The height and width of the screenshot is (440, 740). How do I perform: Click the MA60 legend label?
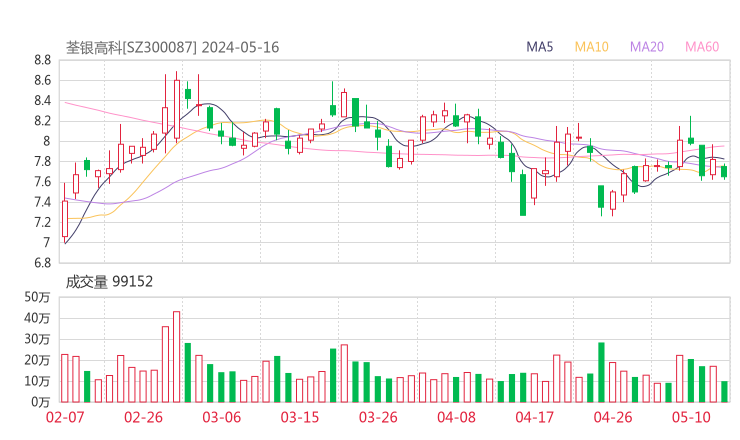coord(702,47)
